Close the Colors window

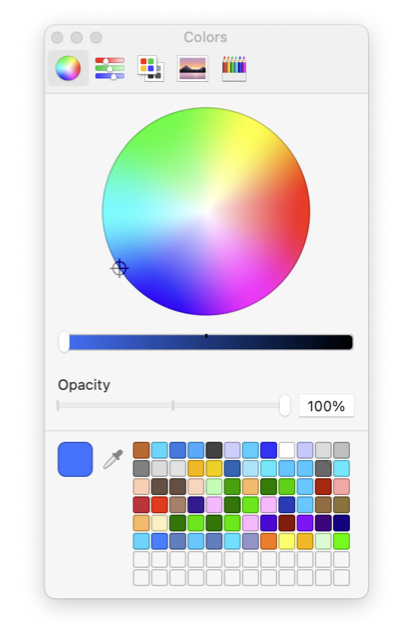[x=57, y=38]
